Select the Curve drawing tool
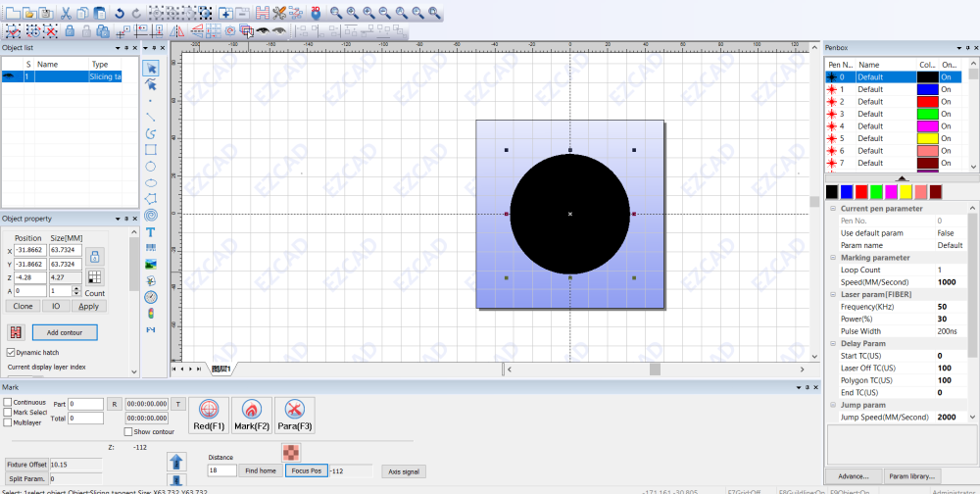The image size is (980, 494). (151, 133)
